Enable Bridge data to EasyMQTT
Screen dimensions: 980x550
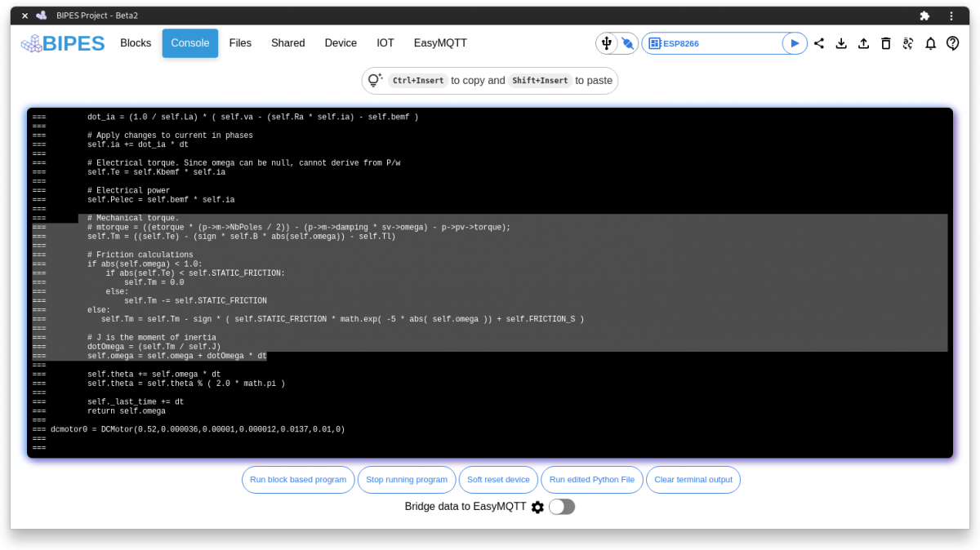pyautogui.click(x=561, y=507)
